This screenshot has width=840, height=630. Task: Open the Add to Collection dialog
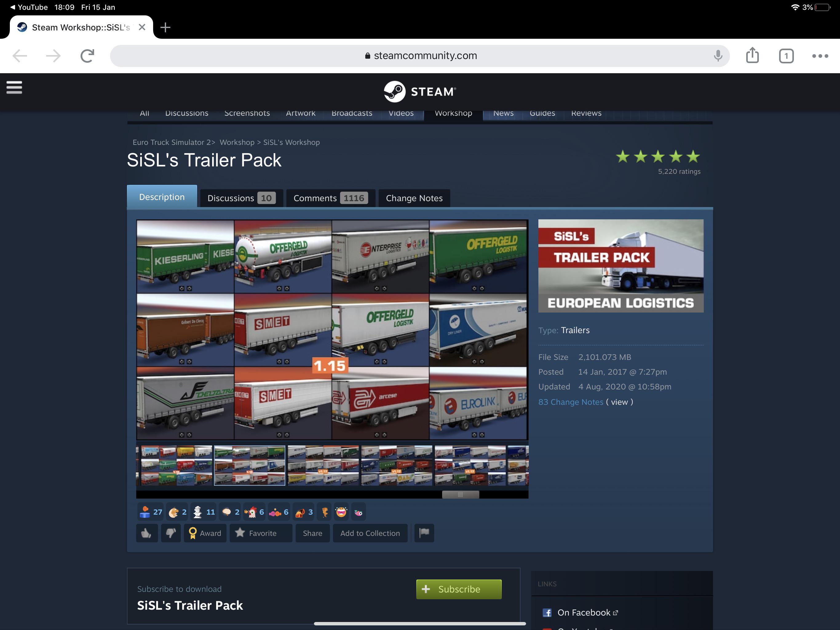pos(370,533)
